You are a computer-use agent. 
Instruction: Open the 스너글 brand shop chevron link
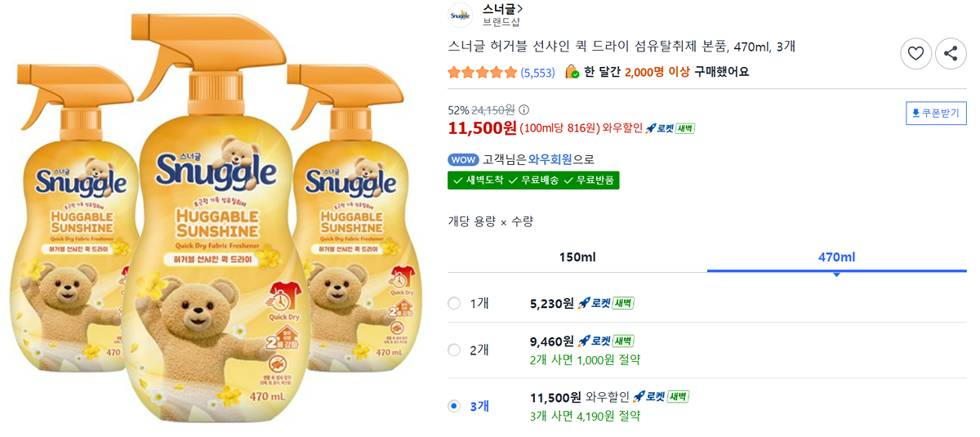(503, 9)
